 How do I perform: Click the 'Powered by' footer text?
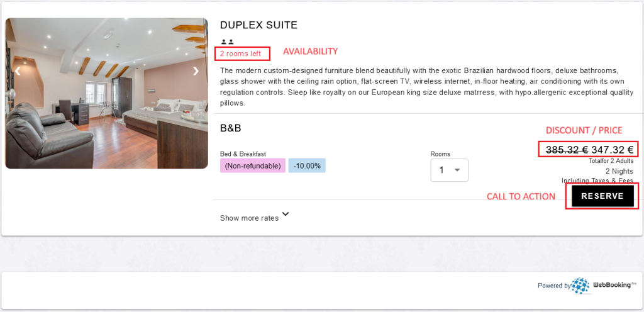(x=554, y=286)
